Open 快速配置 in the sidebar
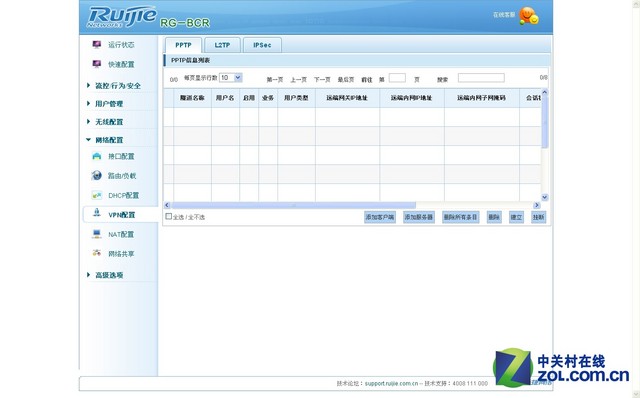The image size is (640, 398). pyautogui.click(x=121, y=64)
